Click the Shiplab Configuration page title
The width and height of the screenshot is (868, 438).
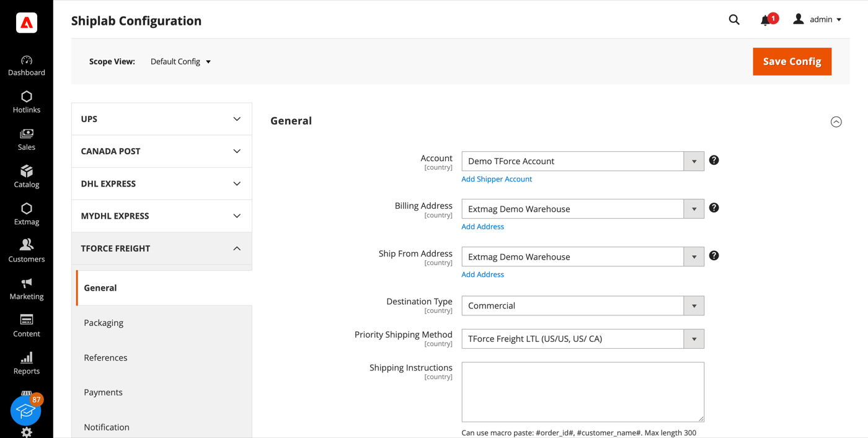coord(136,20)
